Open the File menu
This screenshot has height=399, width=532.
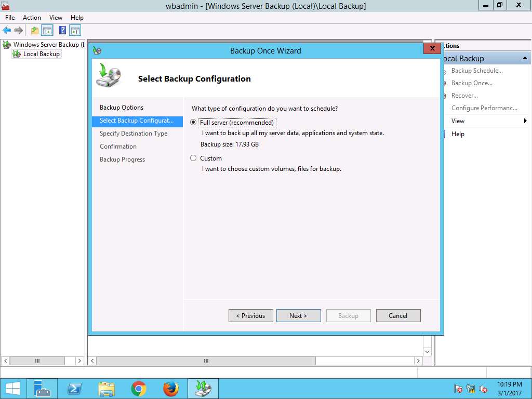[x=10, y=18]
